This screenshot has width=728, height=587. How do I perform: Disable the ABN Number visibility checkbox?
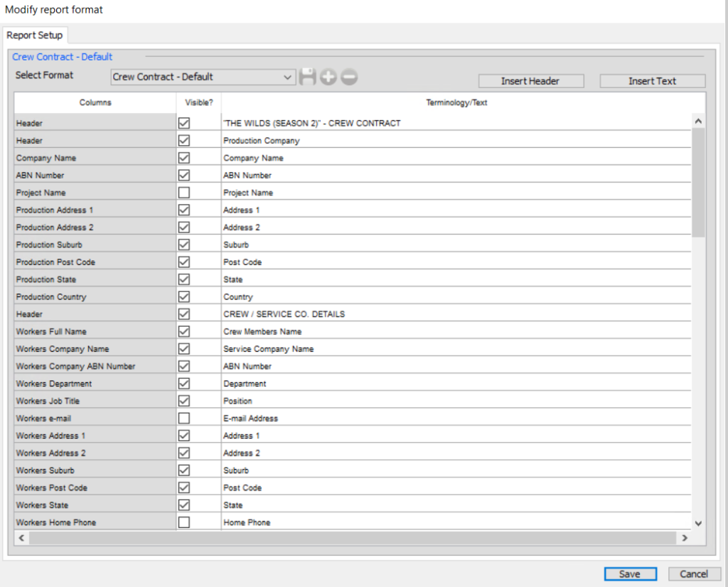point(183,175)
